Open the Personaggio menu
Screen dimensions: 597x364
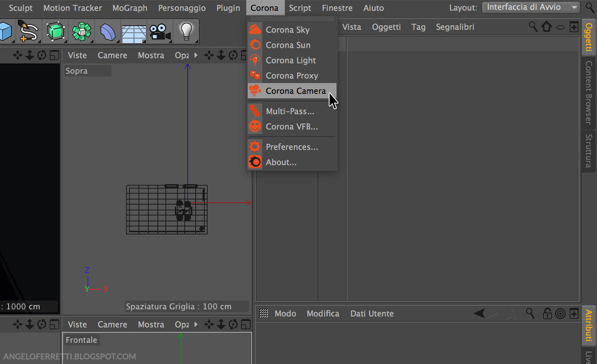(182, 8)
